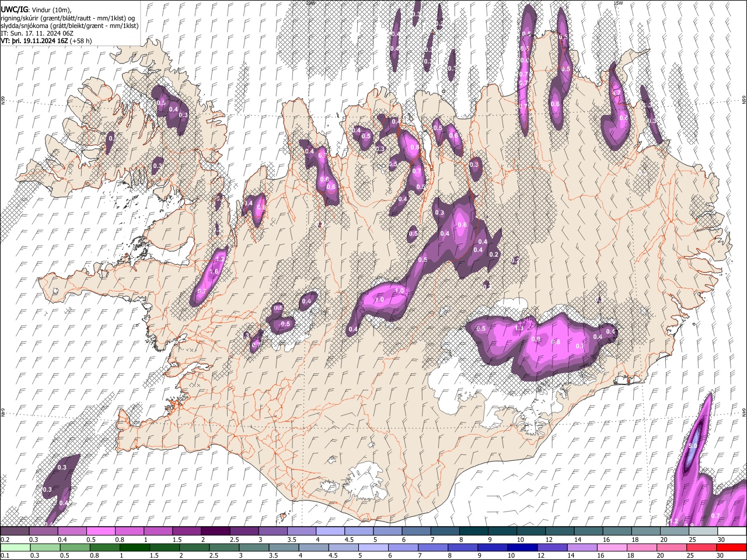Click the '18' label in the lower legend row

[631, 556]
